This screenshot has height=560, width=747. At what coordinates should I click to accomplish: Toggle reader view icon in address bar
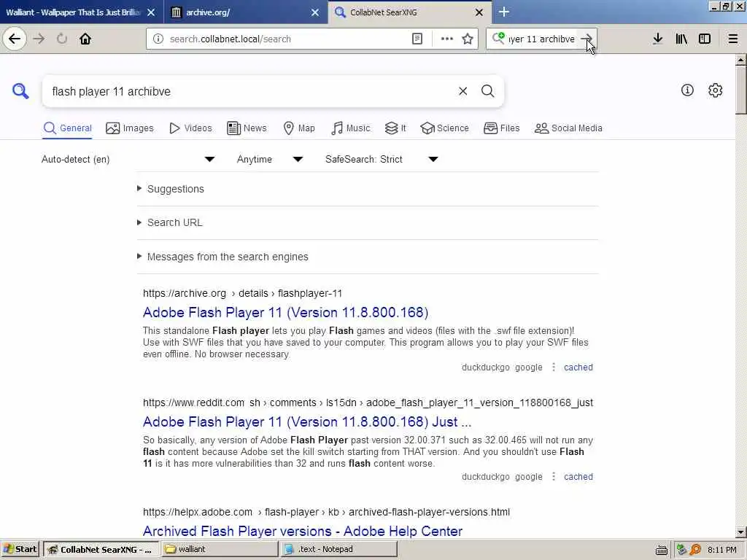pos(417,39)
